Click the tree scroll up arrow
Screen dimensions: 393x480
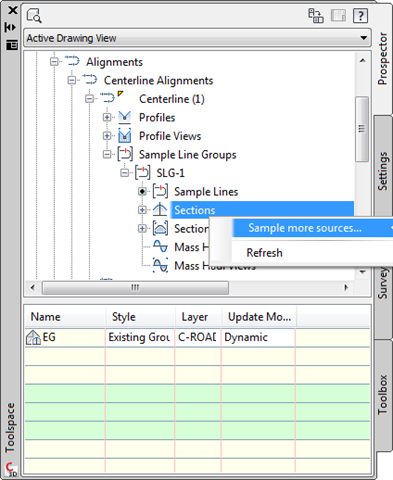click(x=363, y=60)
